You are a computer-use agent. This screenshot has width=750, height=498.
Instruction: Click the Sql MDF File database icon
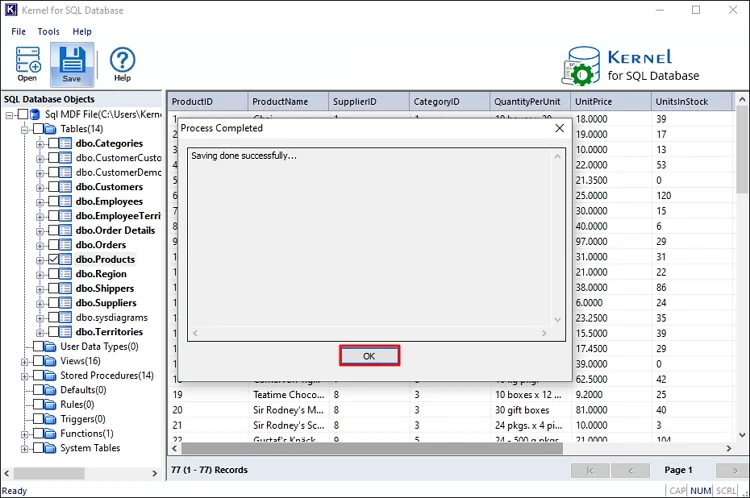35,114
